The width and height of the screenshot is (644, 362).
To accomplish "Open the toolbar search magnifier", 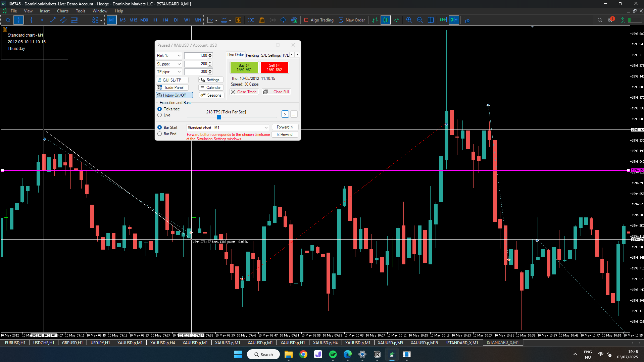I will tap(600, 20).
